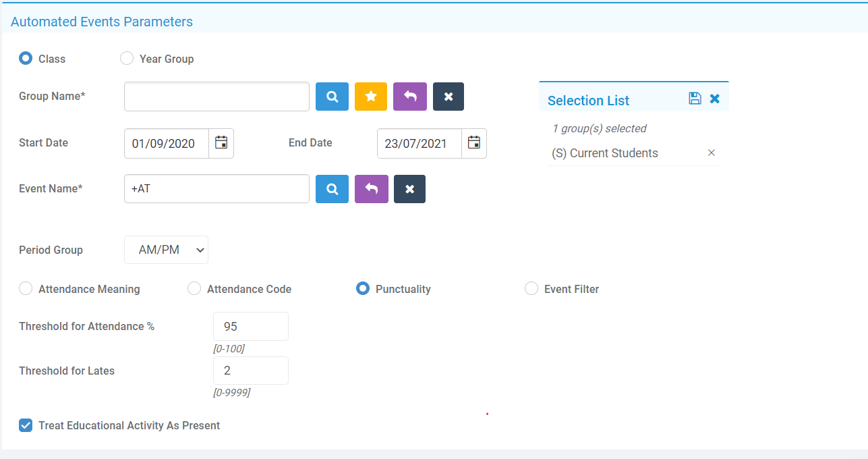Click inside the Threshold for Attendance field
Screen dimensions: 868x459
[x=250, y=326]
